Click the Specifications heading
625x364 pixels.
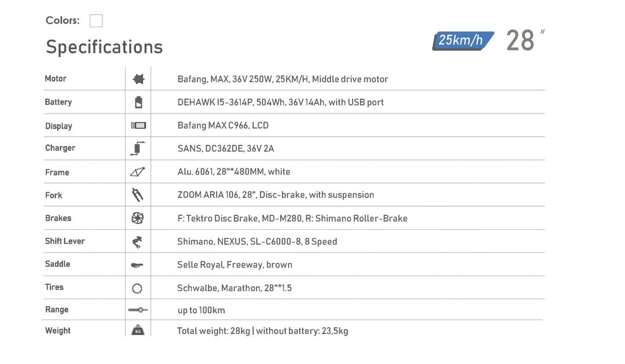point(104,47)
